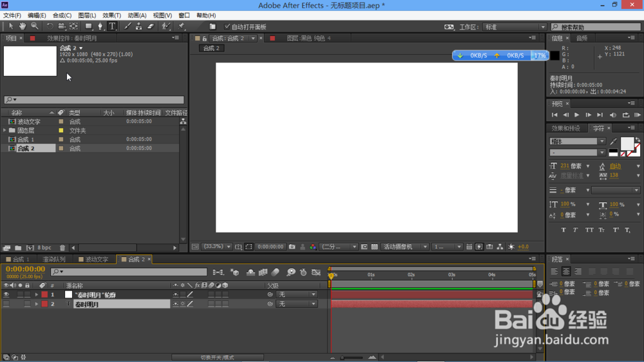Click the Draft 3D icon in timeline

(234, 272)
